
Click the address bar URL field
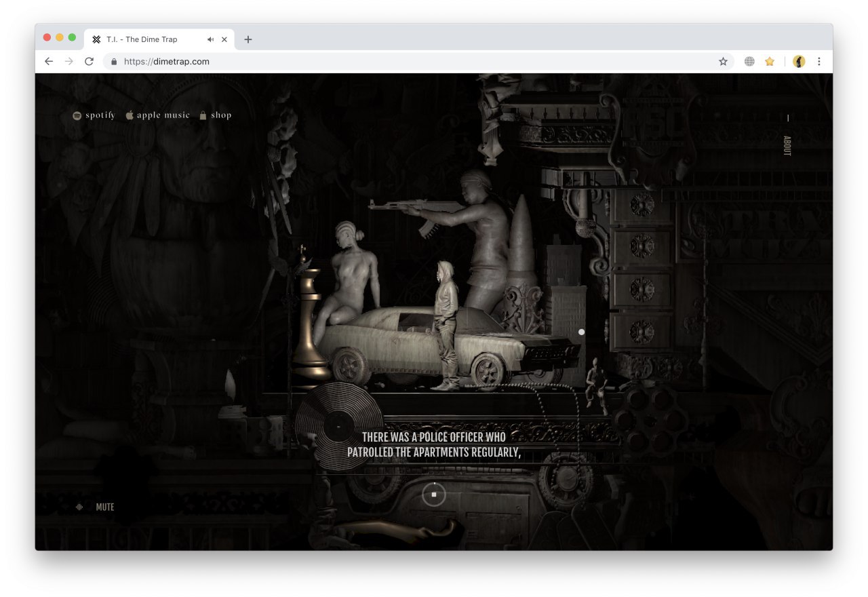click(418, 61)
